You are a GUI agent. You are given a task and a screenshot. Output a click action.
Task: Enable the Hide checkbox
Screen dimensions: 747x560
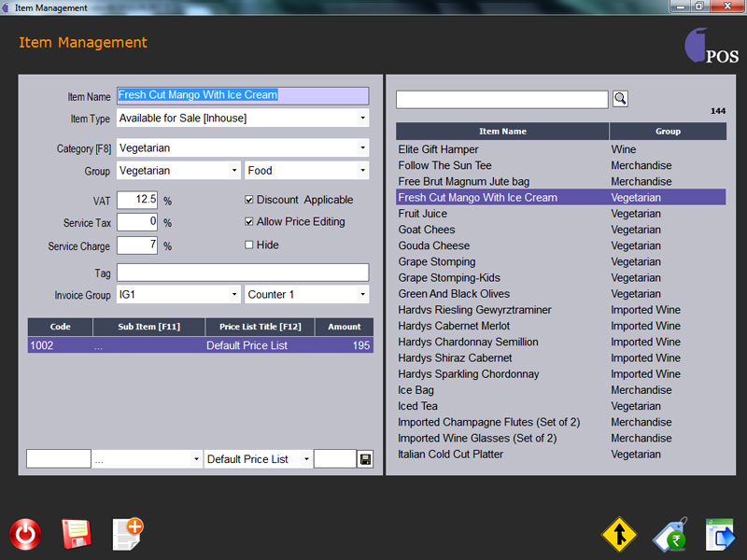(x=249, y=245)
